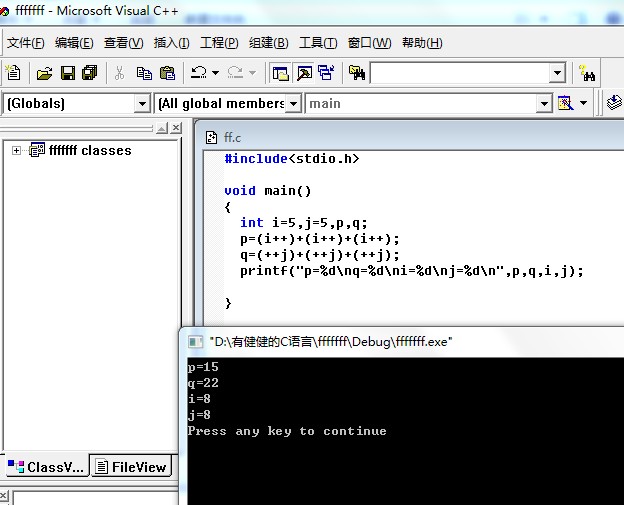
Task: Click the Undo arrow icon
Action: (199, 73)
